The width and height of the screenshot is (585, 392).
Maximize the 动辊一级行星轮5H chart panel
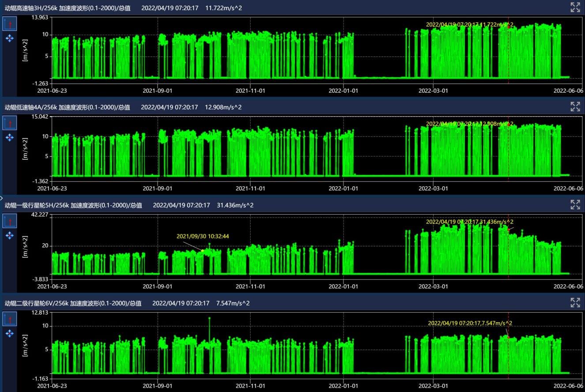(x=575, y=204)
